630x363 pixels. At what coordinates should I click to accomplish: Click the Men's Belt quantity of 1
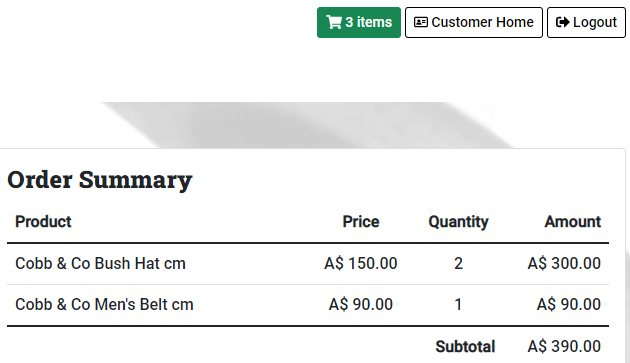(x=458, y=305)
